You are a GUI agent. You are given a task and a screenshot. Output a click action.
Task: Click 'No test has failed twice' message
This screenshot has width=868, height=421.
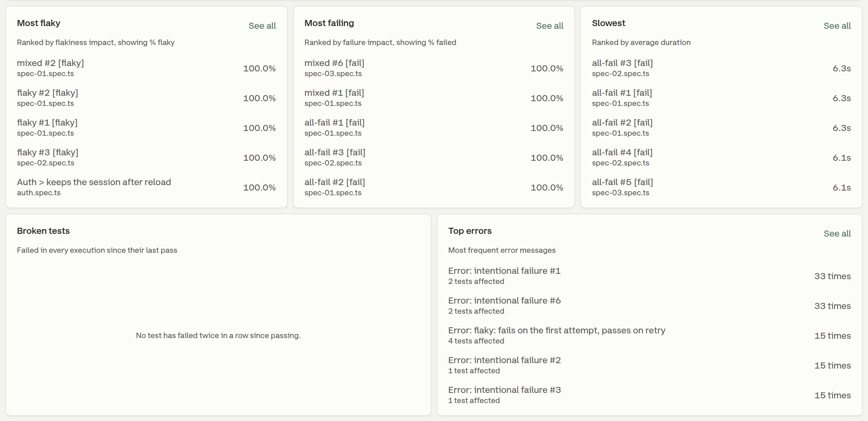pos(218,335)
